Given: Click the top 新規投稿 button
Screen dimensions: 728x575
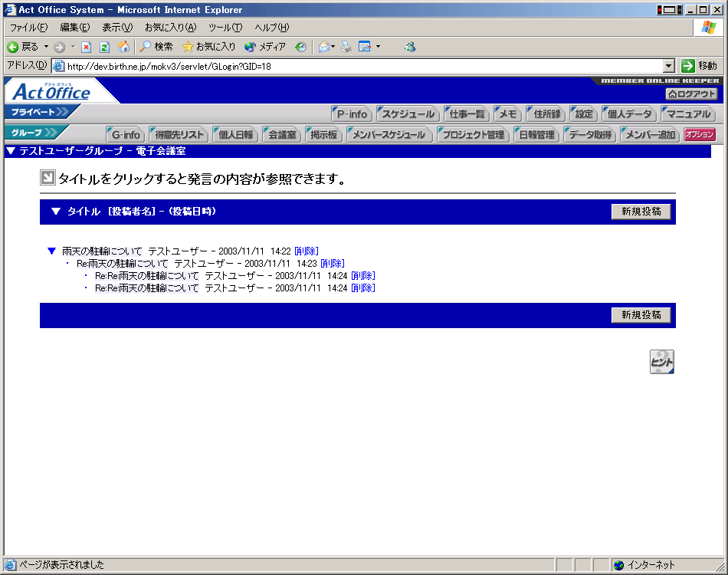Looking at the screenshot, I should 641,212.
